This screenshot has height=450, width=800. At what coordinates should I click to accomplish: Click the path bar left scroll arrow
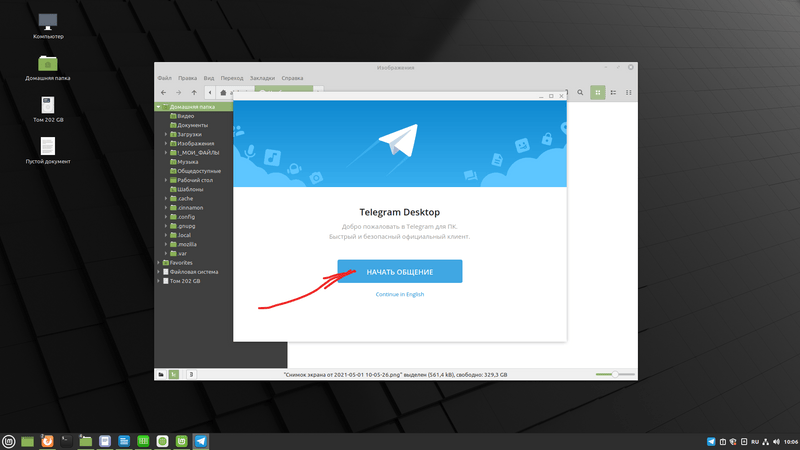pos(210,92)
